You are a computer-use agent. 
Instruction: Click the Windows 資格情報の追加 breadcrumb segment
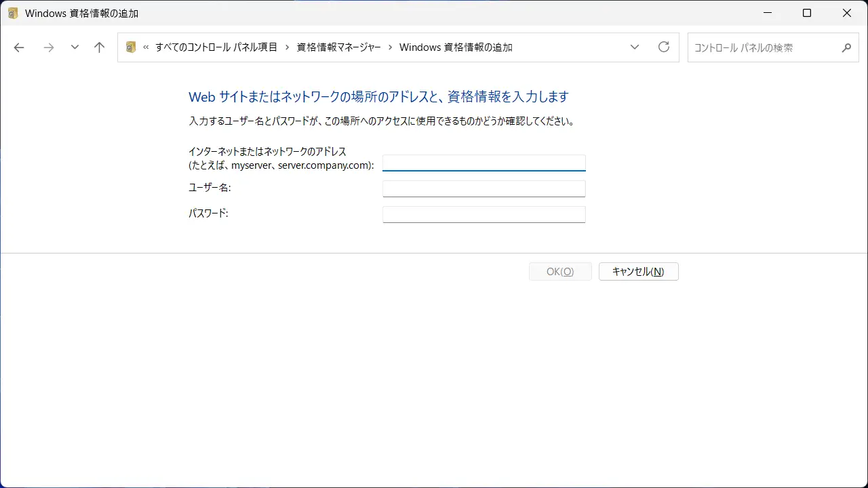coord(456,47)
